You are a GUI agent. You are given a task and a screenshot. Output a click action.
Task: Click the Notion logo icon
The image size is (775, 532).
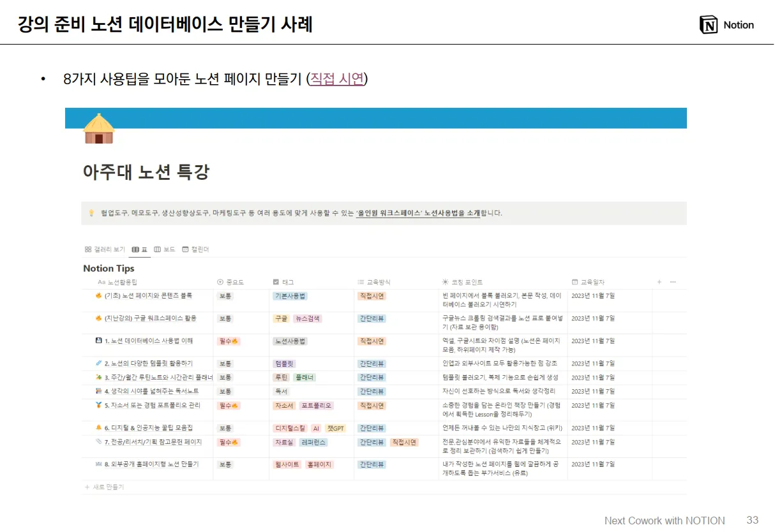[x=709, y=25]
